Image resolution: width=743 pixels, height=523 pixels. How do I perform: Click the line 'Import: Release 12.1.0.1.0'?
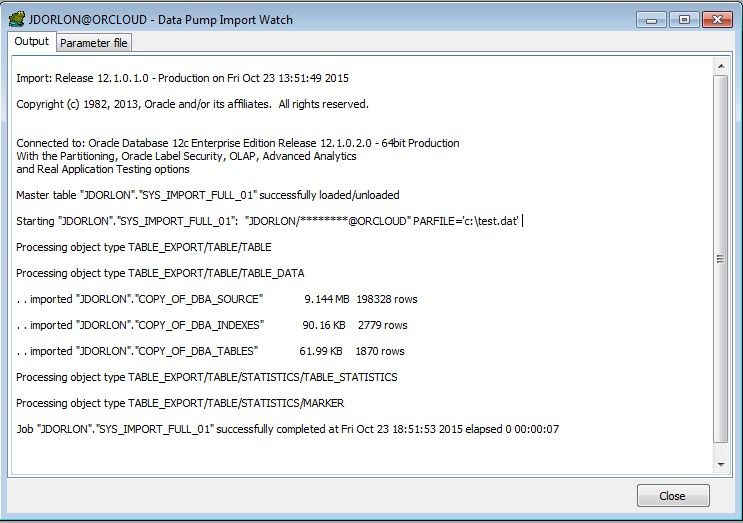[x=182, y=78]
